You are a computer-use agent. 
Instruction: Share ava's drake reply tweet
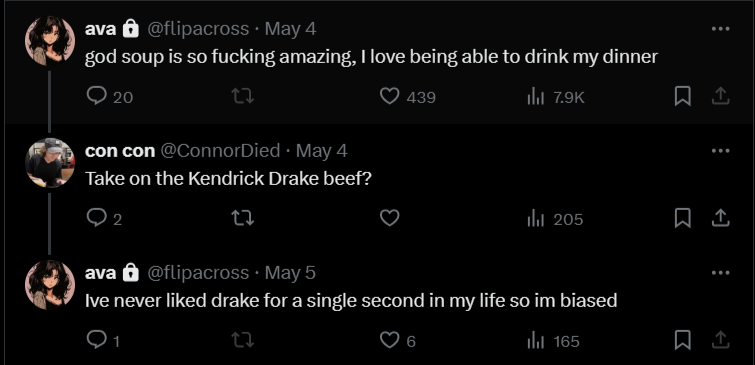[x=720, y=340]
